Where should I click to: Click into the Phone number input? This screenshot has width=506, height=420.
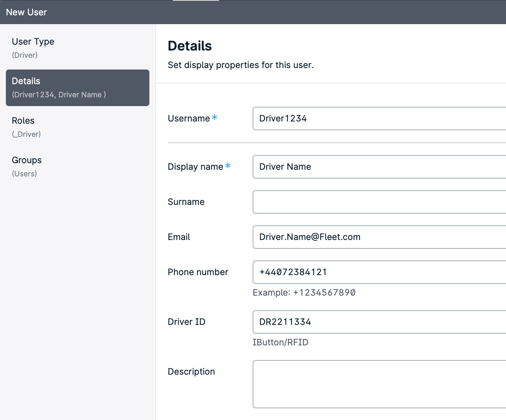click(x=379, y=272)
